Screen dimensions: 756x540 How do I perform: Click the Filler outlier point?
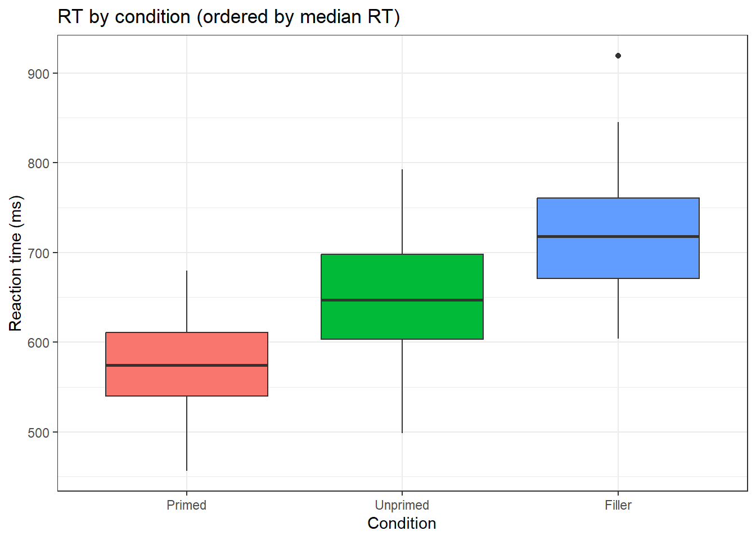(618, 56)
